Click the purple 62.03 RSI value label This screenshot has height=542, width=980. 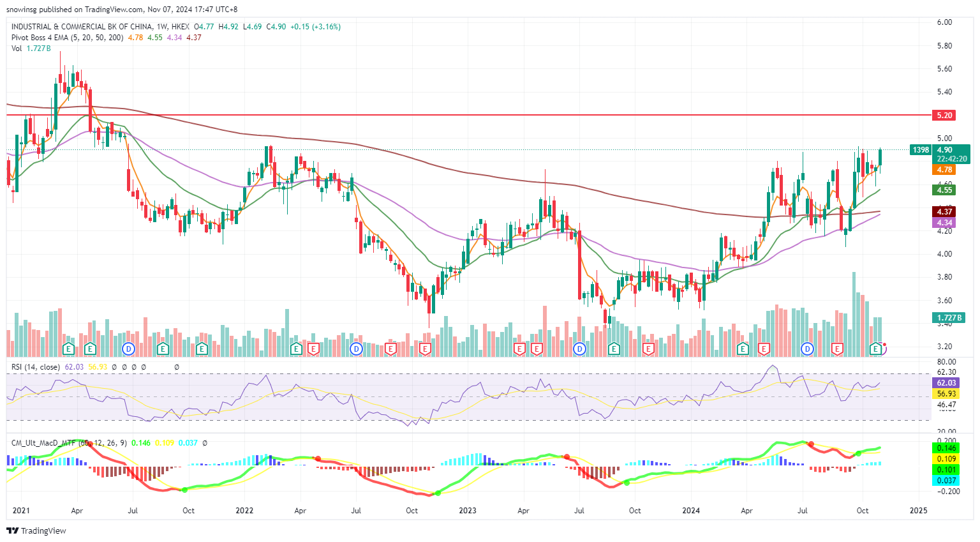click(x=946, y=383)
